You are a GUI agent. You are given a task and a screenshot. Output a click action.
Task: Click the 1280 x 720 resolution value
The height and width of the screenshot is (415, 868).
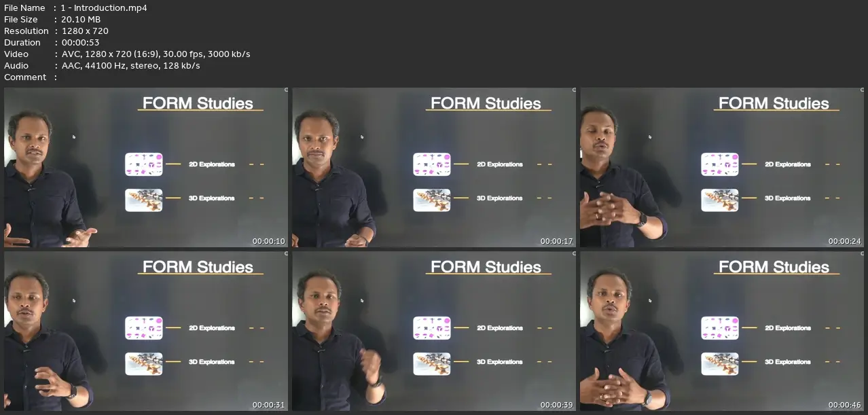[85, 31]
